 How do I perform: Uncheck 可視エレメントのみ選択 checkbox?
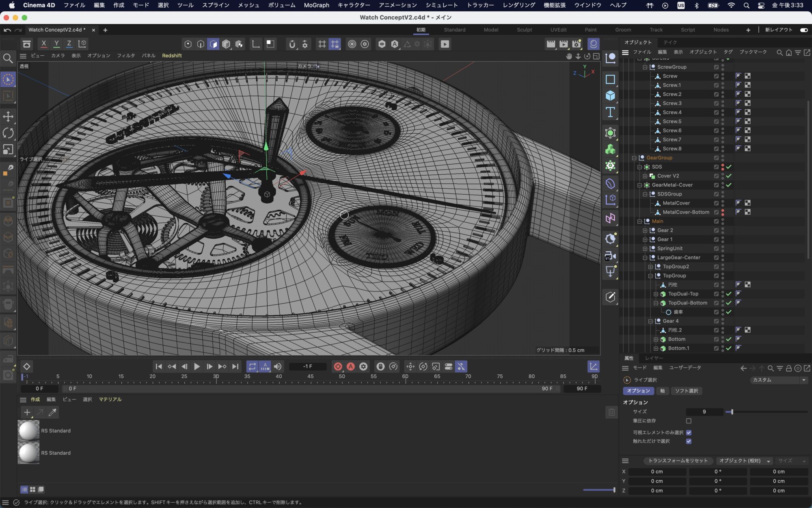pyautogui.click(x=689, y=432)
